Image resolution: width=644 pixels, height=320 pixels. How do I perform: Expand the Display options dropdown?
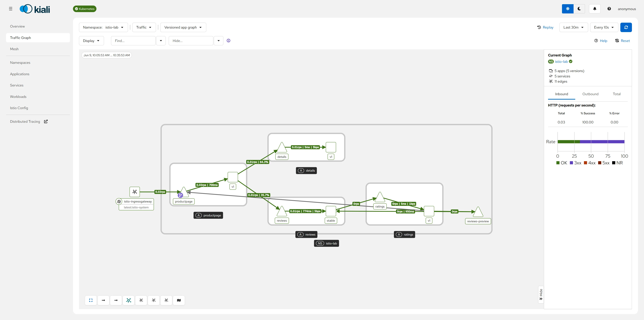(x=91, y=41)
